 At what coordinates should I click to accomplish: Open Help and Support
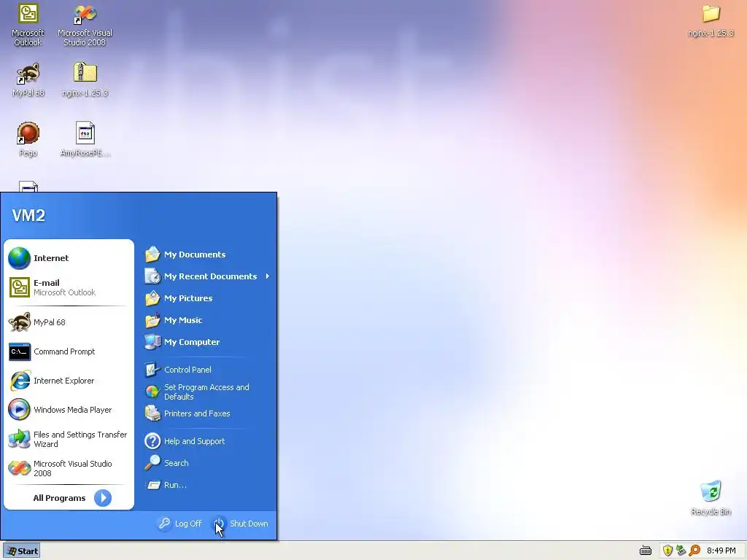pyautogui.click(x=206, y=441)
